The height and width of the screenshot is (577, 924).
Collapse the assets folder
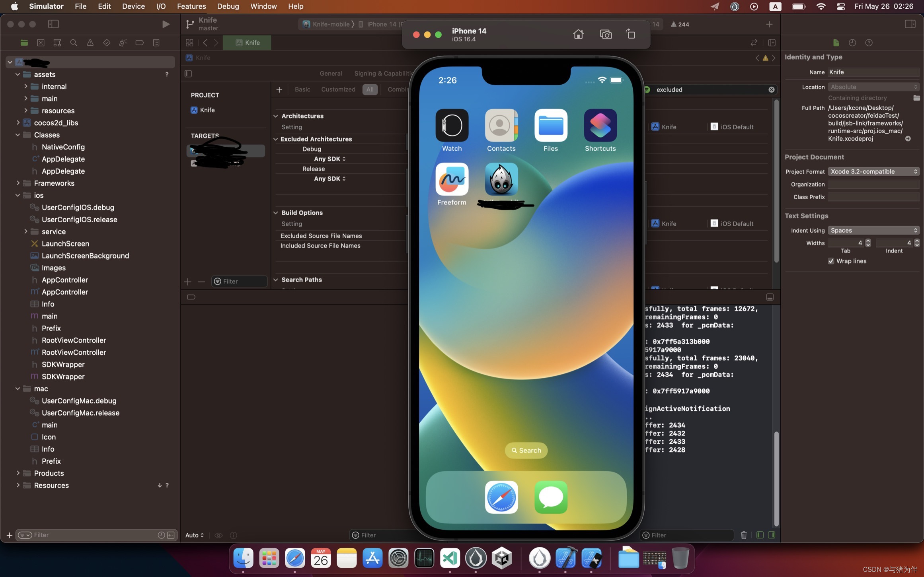pyautogui.click(x=18, y=74)
